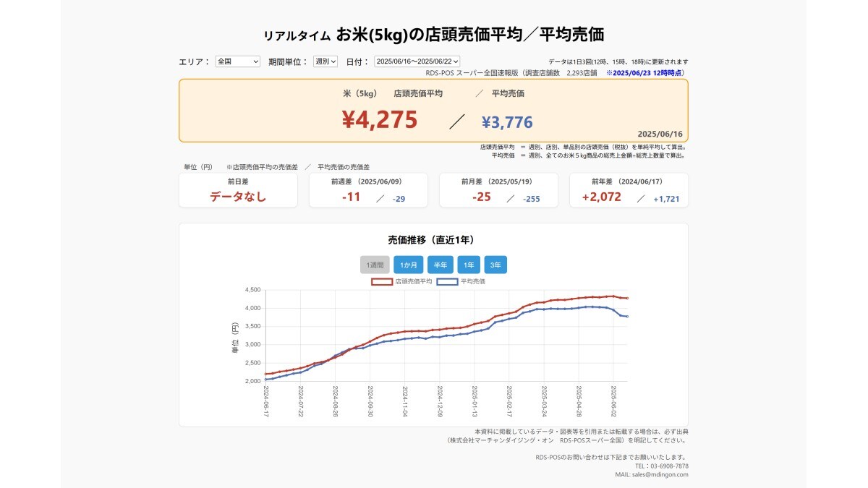Click the ¥3,776 average selling price

(x=506, y=120)
